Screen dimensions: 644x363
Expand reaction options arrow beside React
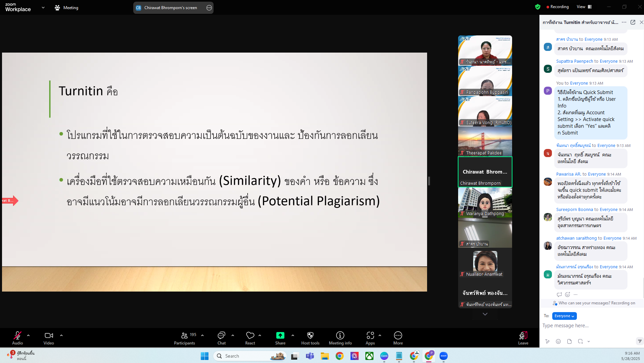[x=260, y=335]
